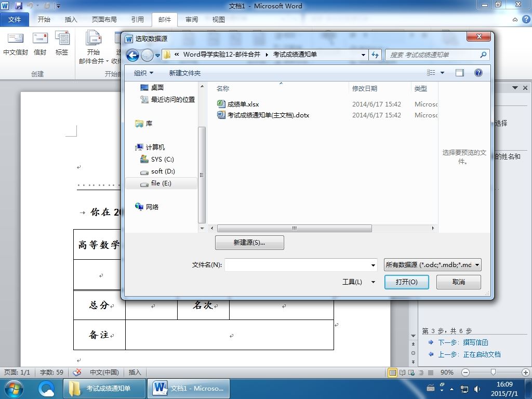Change view with the view mode icon
532x399 pixels.
(431, 73)
